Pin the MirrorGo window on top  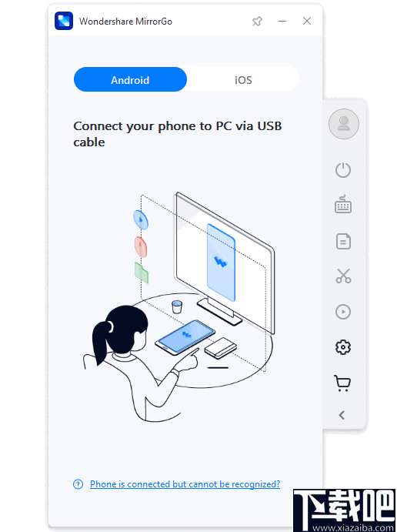point(257,22)
